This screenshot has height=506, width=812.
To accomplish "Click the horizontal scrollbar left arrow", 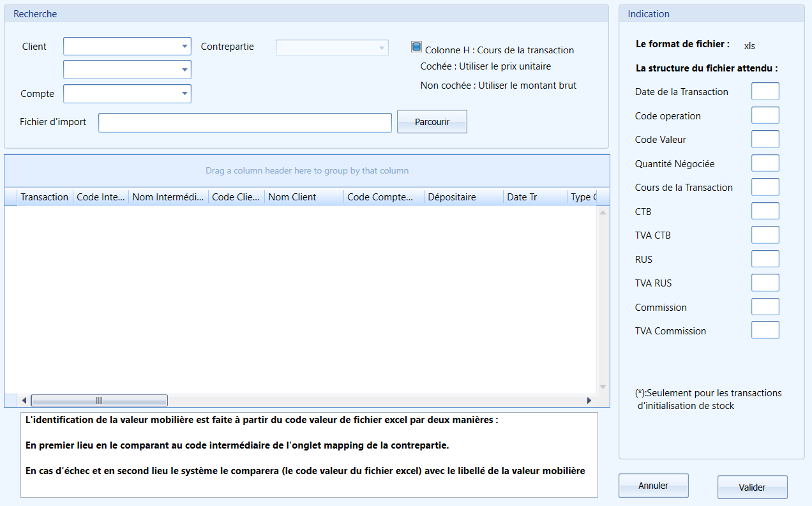I will tap(24, 400).
